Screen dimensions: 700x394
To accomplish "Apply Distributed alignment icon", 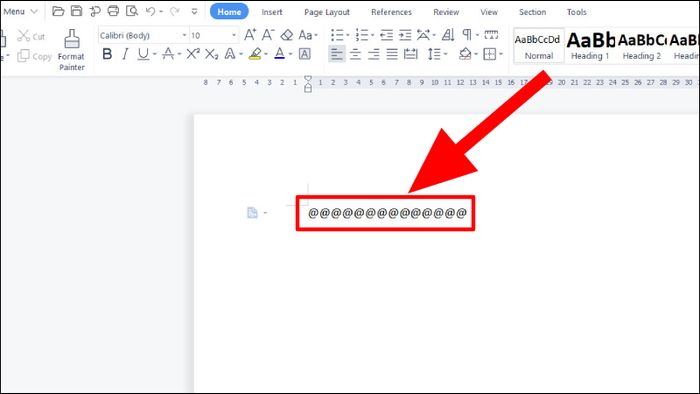I will point(411,54).
